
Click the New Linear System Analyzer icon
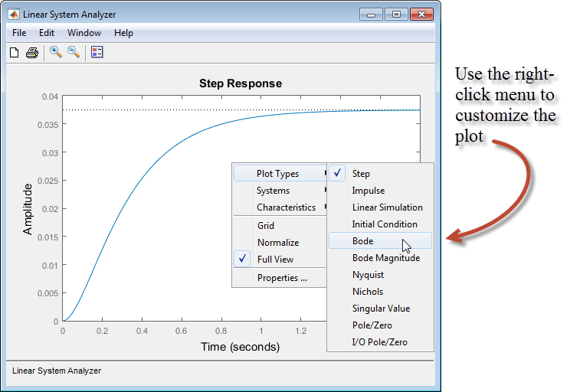coord(15,53)
